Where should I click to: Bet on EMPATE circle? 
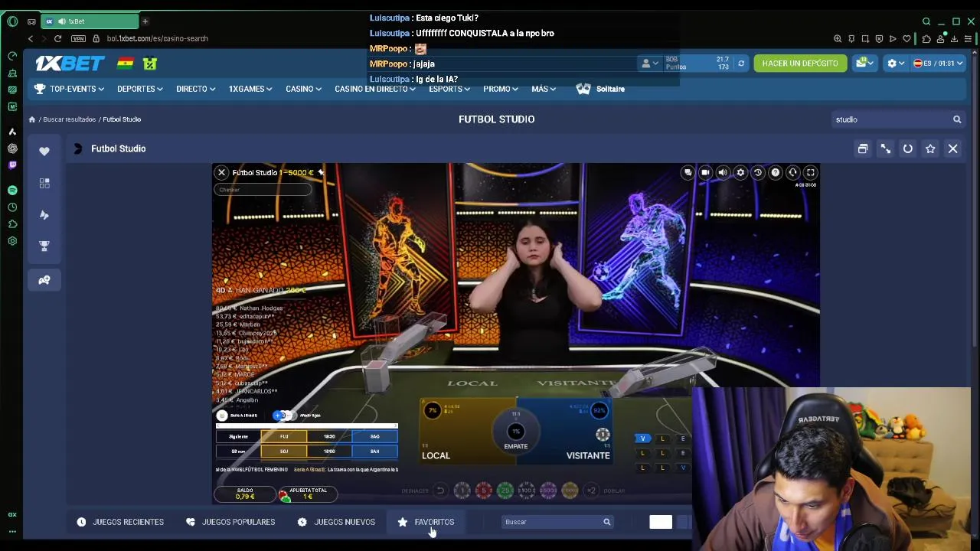click(x=516, y=433)
